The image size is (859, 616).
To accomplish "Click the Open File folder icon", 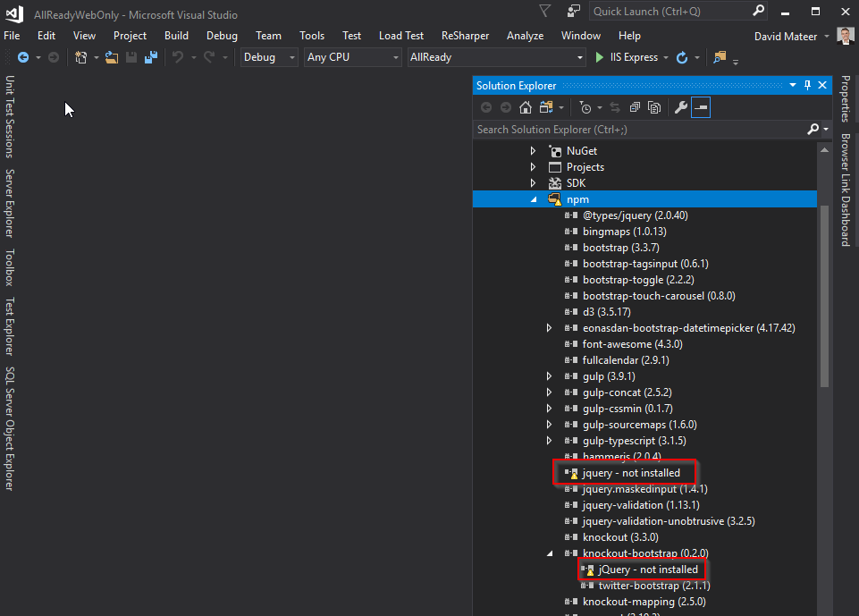I will 112,57.
